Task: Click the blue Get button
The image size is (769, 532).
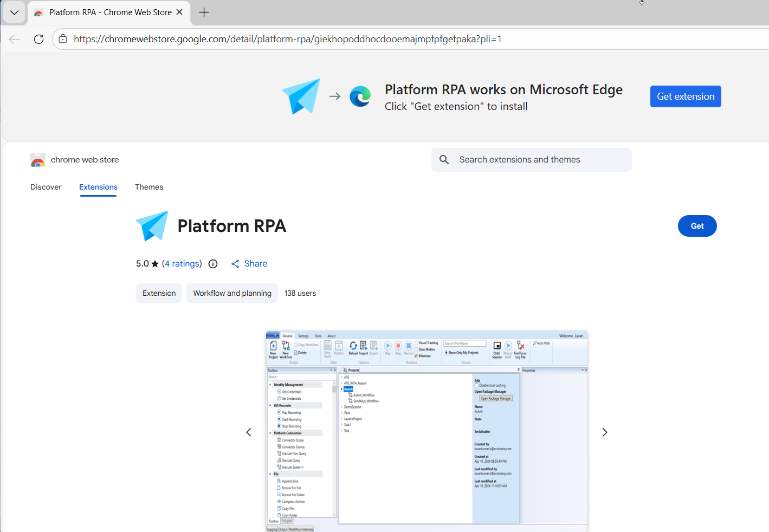Action: [x=697, y=226]
